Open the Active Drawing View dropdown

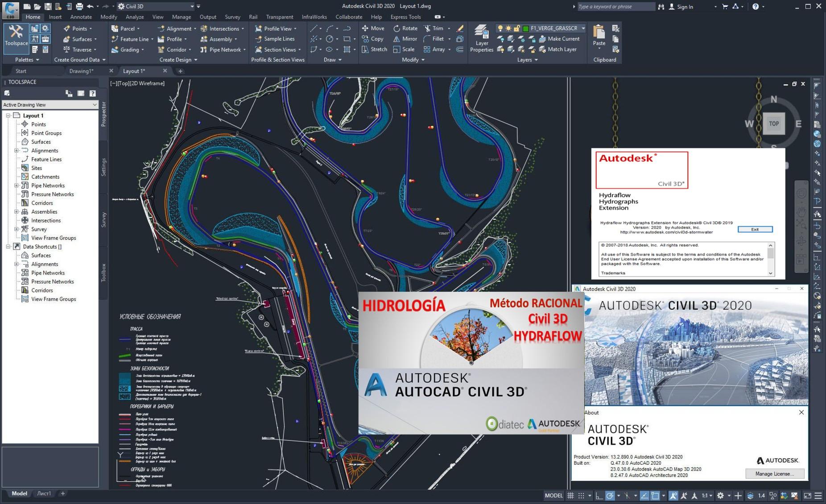coord(50,105)
